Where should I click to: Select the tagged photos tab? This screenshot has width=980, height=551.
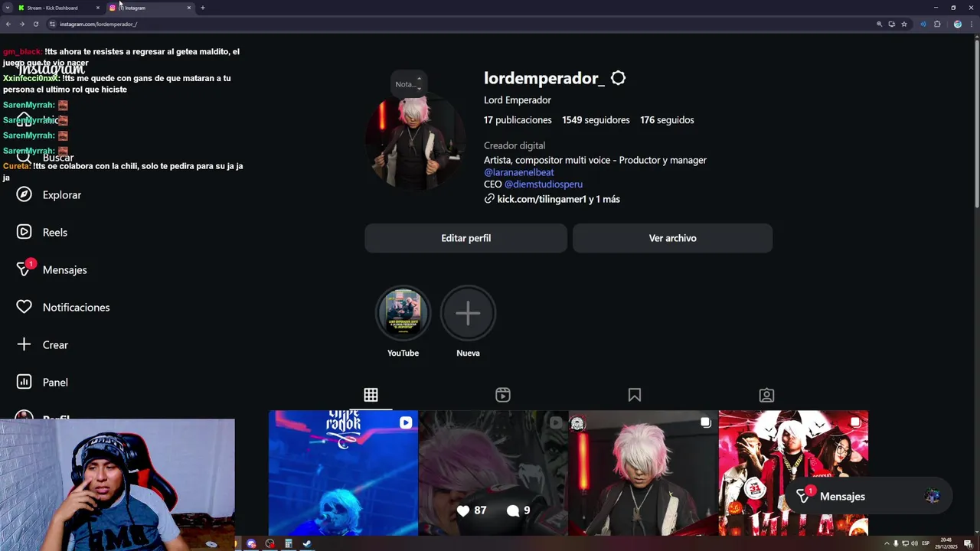(x=766, y=395)
